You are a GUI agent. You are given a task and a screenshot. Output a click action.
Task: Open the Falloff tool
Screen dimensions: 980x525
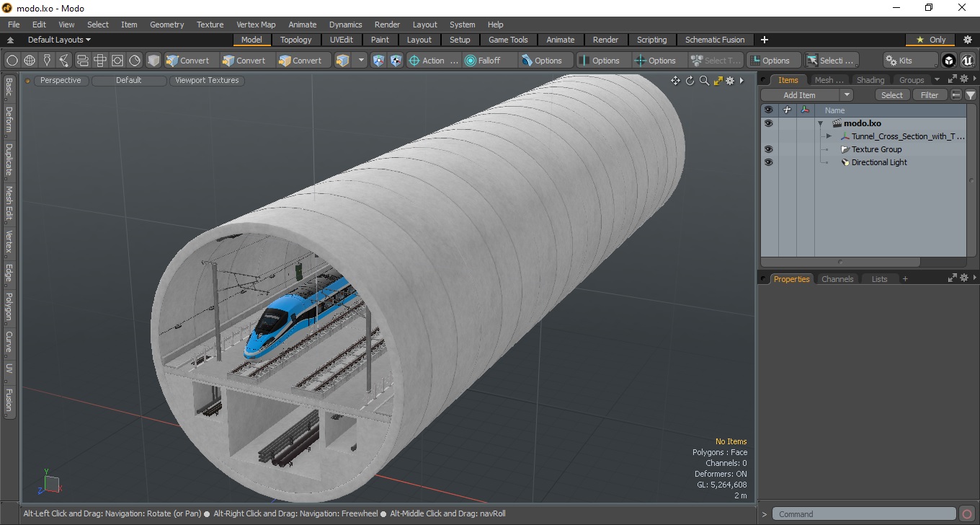coord(490,61)
